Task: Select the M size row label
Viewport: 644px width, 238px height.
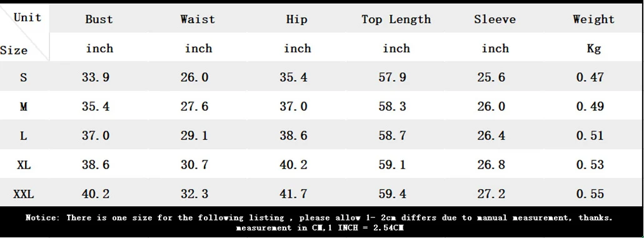Action: coord(23,106)
